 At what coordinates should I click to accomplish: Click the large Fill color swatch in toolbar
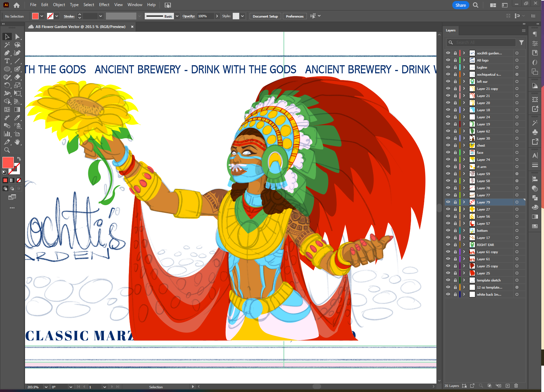click(8, 163)
